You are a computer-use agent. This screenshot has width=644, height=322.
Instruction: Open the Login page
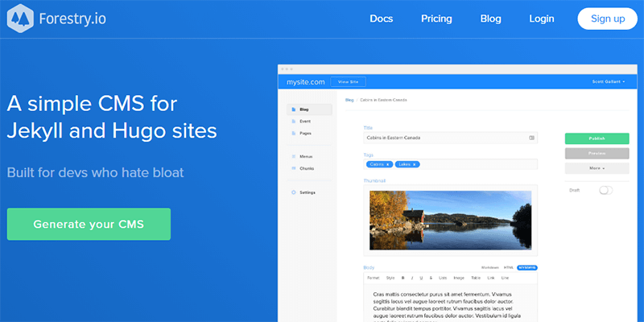[x=541, y=19]
